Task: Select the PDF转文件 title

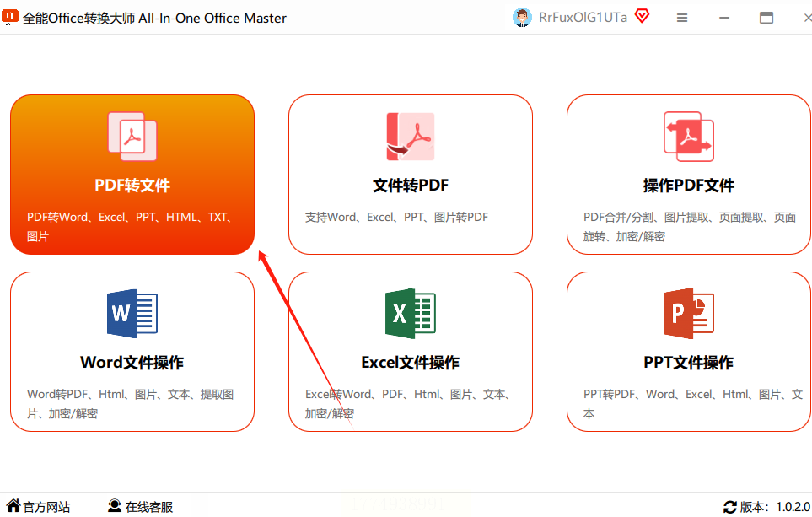Action: pyautogui.click(x=132, y=186)
